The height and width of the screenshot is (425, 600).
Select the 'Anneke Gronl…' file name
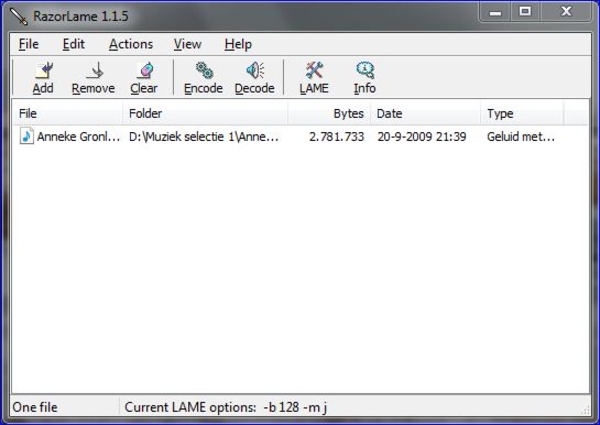pyautogui.click(x=78, y=137)
